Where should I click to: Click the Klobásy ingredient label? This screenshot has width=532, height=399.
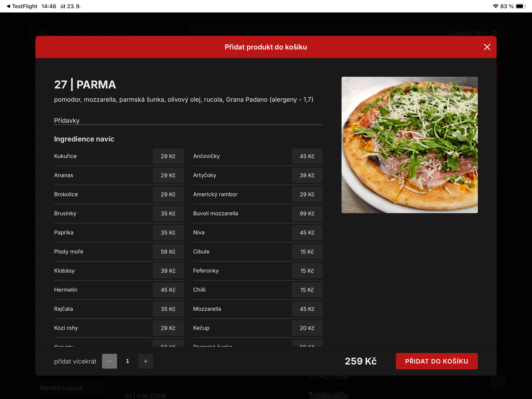[64, 271]
